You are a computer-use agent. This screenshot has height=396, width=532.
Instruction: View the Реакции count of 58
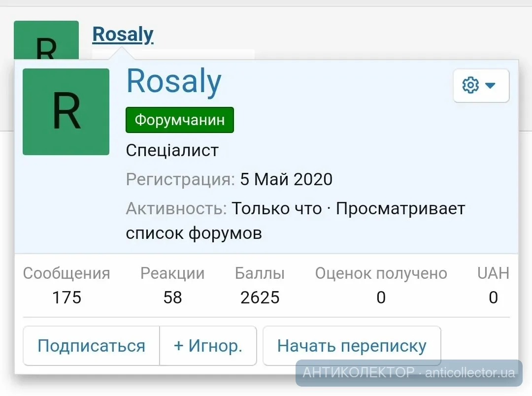pos(172,297)
